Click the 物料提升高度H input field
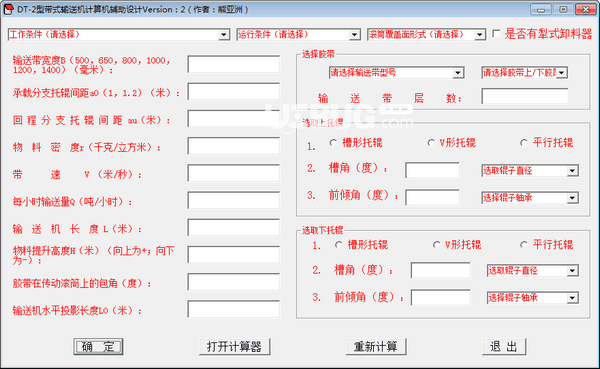 234,255
